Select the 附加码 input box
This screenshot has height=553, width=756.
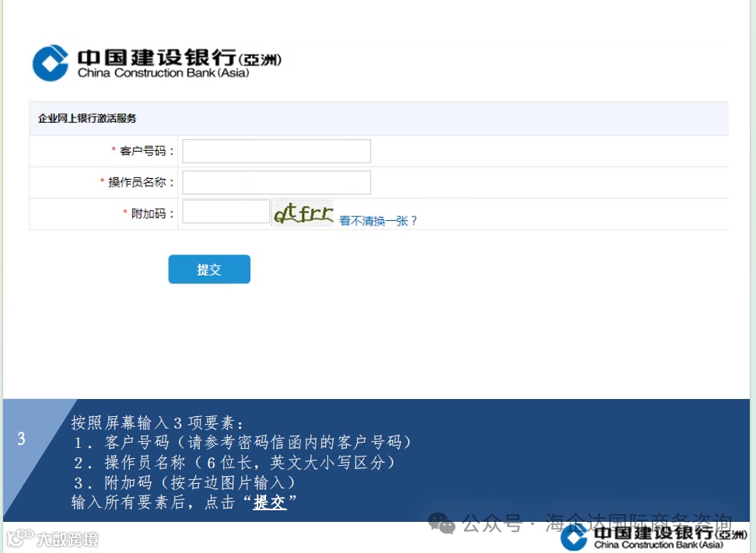pos(226,212)
